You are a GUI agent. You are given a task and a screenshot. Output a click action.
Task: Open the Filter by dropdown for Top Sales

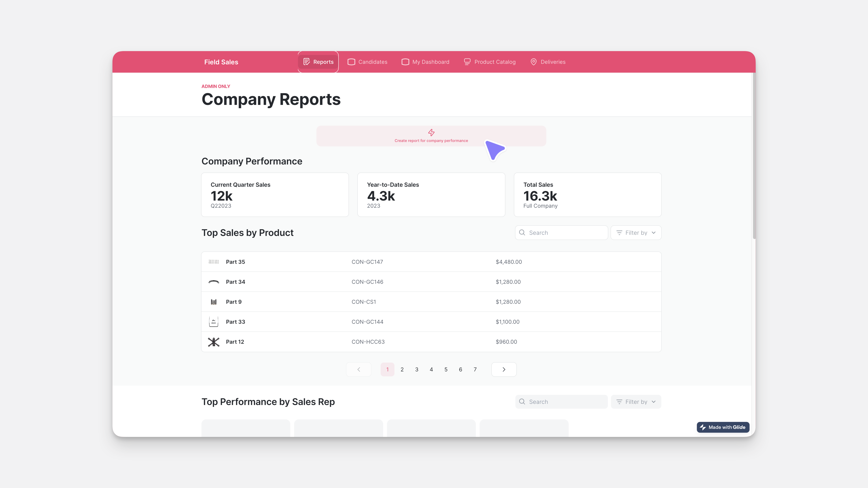636,232
